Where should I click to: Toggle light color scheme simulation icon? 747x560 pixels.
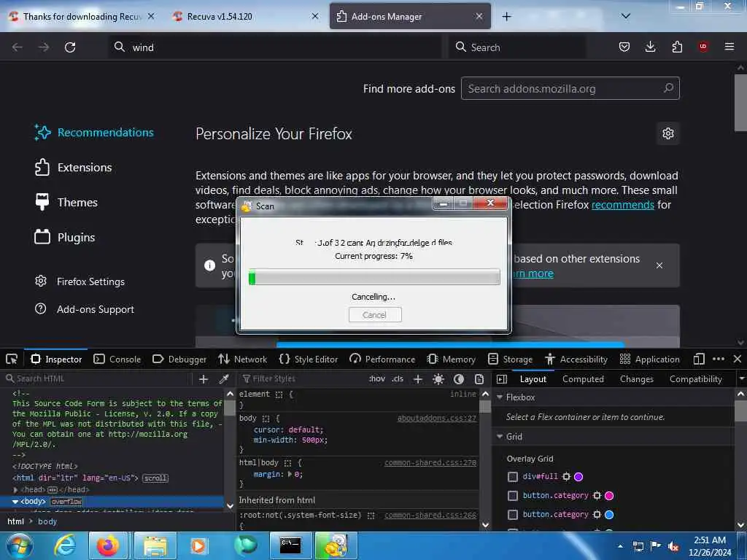click(438, 379)
